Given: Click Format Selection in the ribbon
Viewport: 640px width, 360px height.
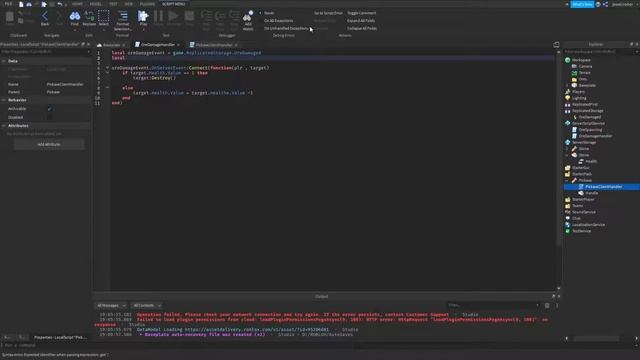Looking at the screenshot, I should click(122, 20).
